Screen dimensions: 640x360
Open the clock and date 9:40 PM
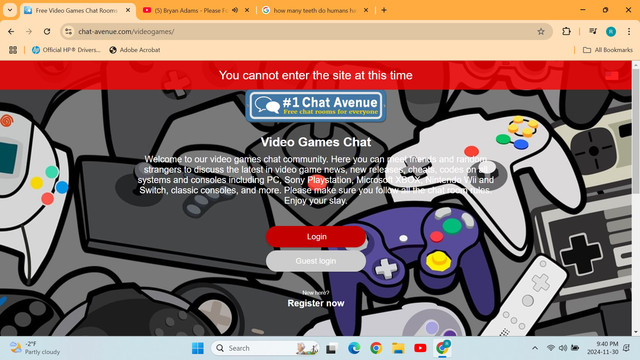point(603,348)
